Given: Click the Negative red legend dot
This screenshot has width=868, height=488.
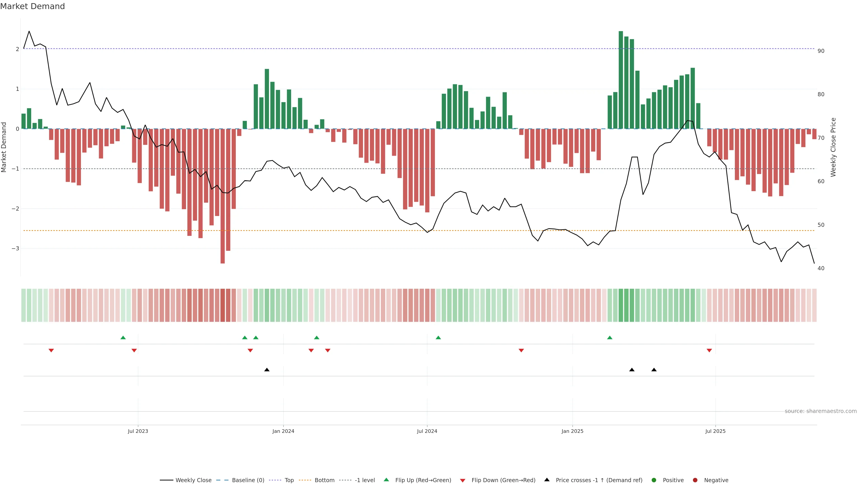Looking at the screenshot, I should (x=695, y=480).
